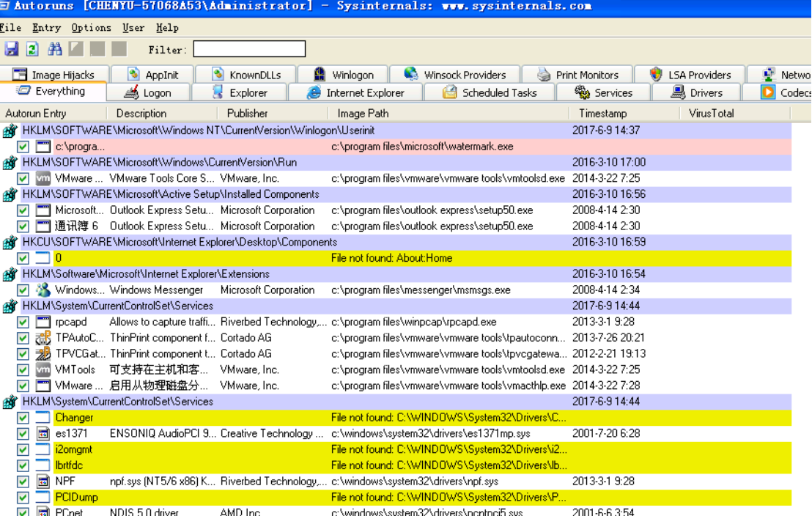This screenshot has height=516, width=812.
Task: Open the File menu
Action: point(10,28)
